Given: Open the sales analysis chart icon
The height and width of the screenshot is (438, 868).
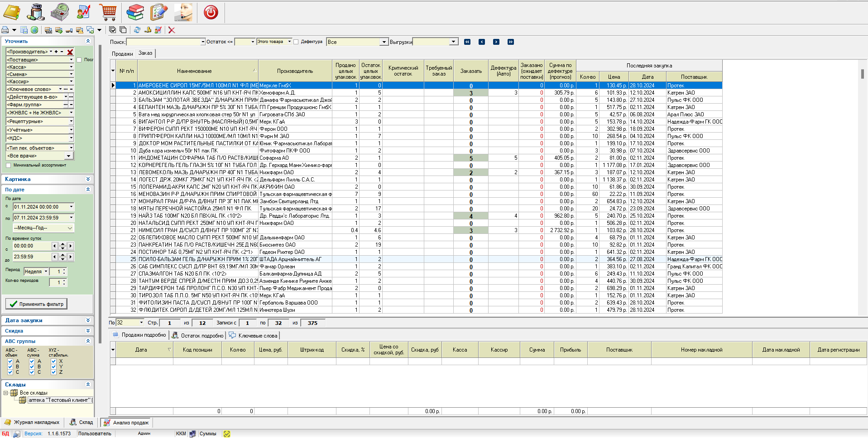Looking at the screenshot, I should 83,12.
